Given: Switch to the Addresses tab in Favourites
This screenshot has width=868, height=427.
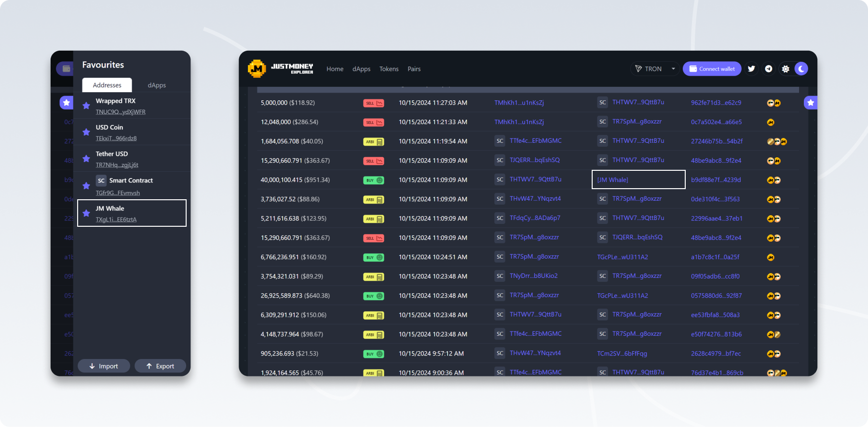Looking at the screenshot, I should click(x=107, y=85).
